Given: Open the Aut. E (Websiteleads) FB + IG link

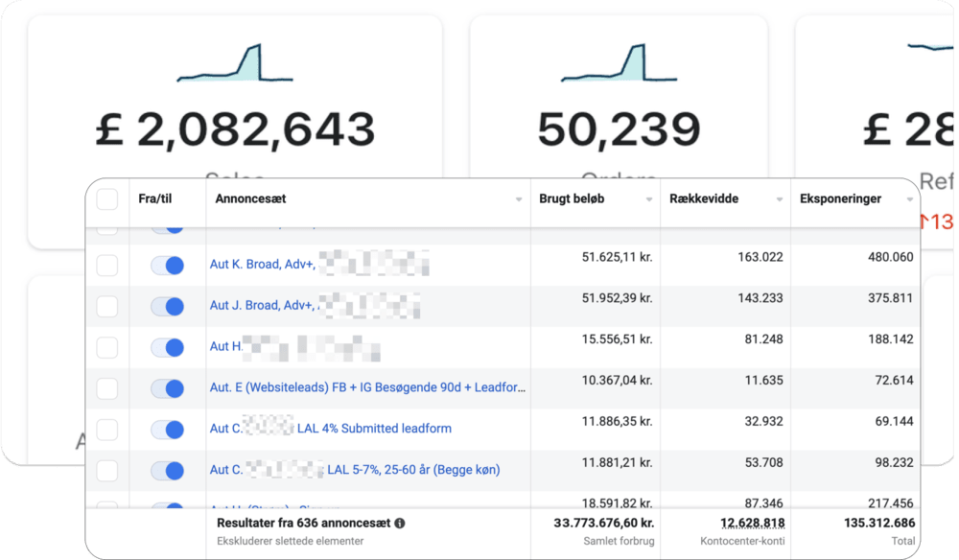Looking at the screenshot, I should pos(367,387).
